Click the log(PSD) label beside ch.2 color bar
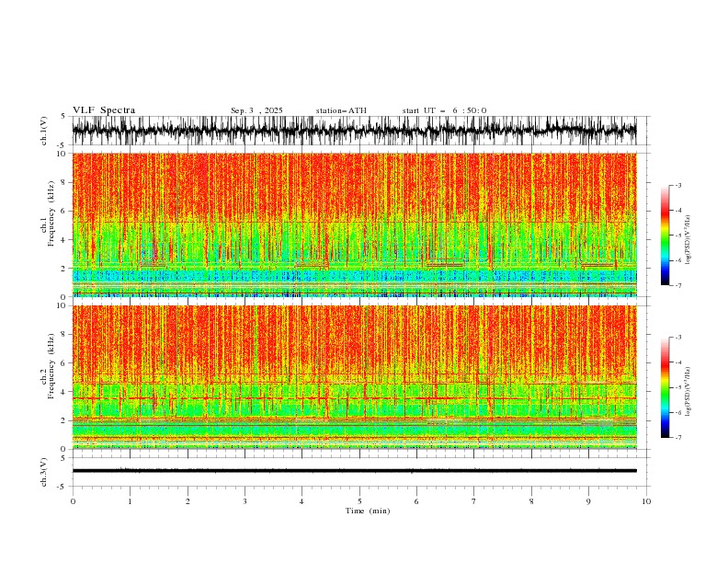This screenshot has height=563, width=728. tap(688, 391)
